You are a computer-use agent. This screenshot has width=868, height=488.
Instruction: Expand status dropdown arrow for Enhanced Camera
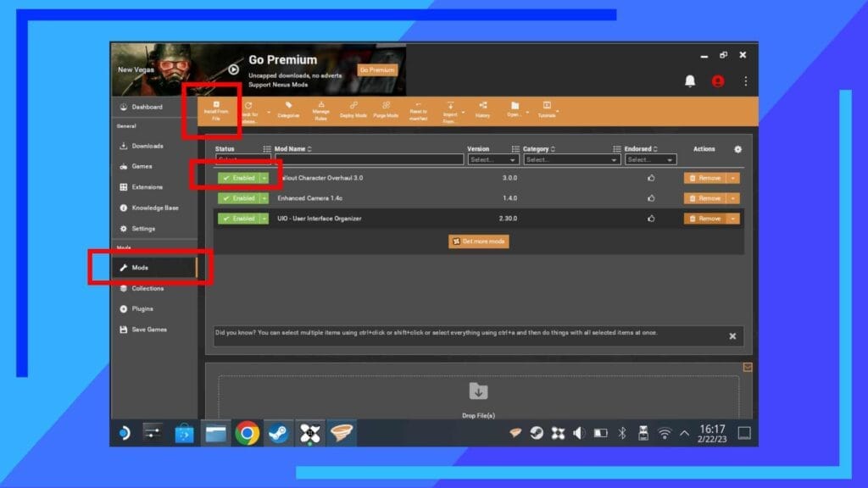tap(264, 198)
